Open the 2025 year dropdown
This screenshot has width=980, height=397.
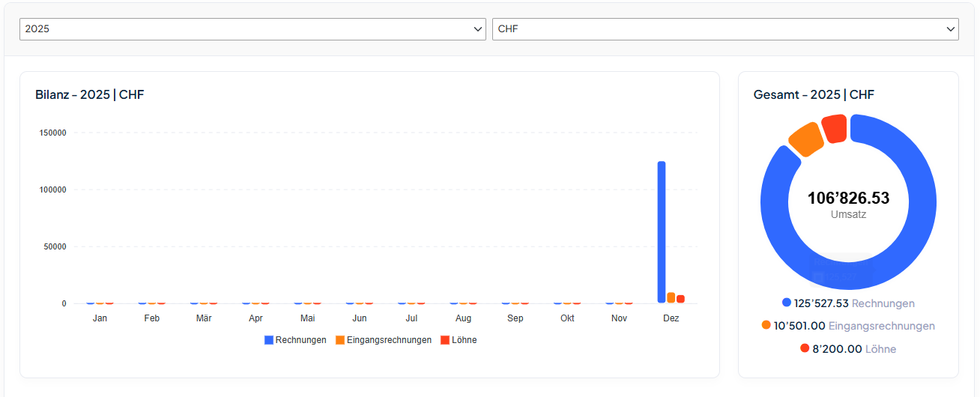click(252, 29)
